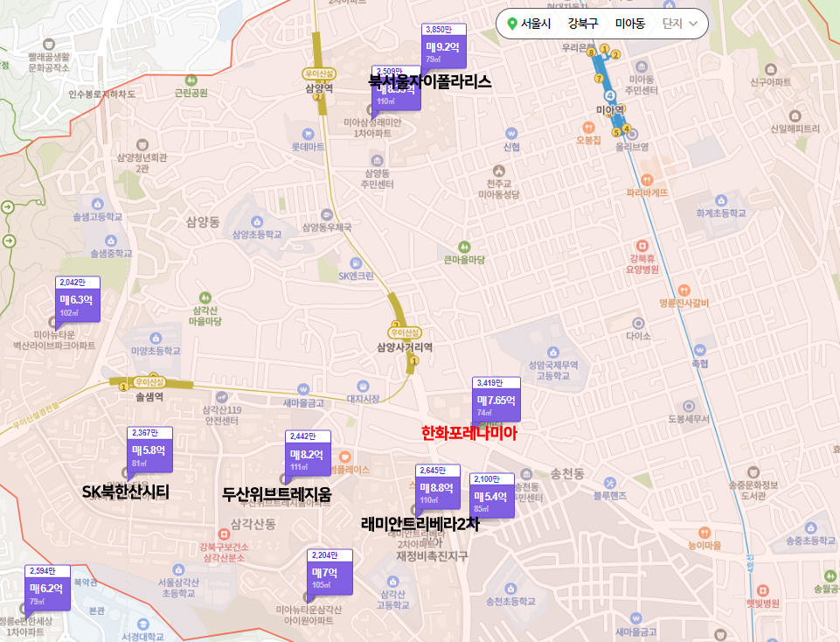Click the 송천동 neighborhood label
Screen dimensions: 840x642
point(567,474)
